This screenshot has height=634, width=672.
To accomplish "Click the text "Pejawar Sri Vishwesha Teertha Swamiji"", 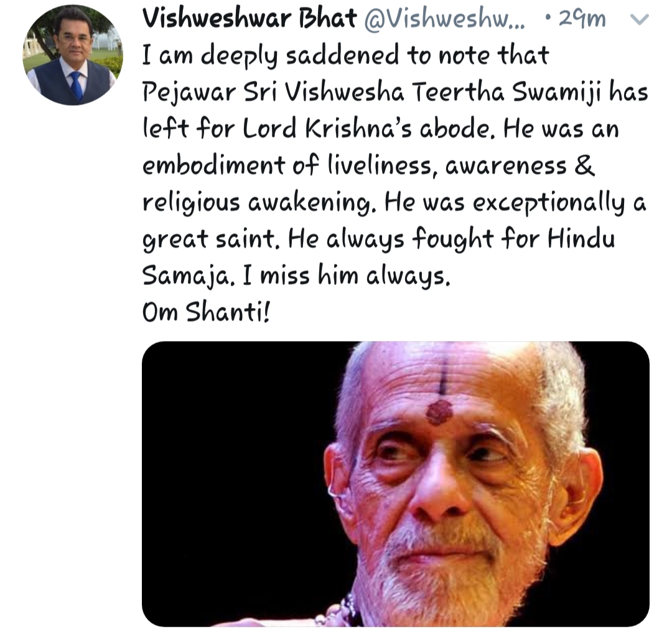I will [373, 92].
